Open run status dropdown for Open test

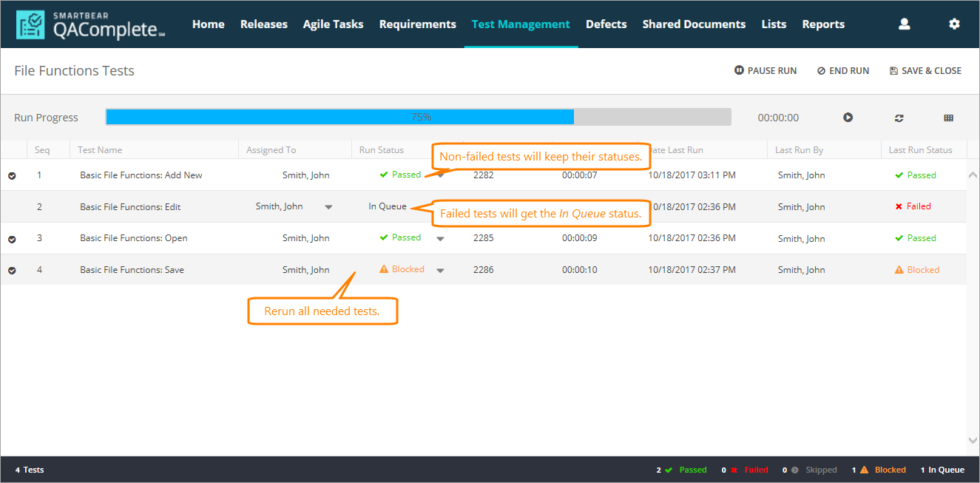440,239
